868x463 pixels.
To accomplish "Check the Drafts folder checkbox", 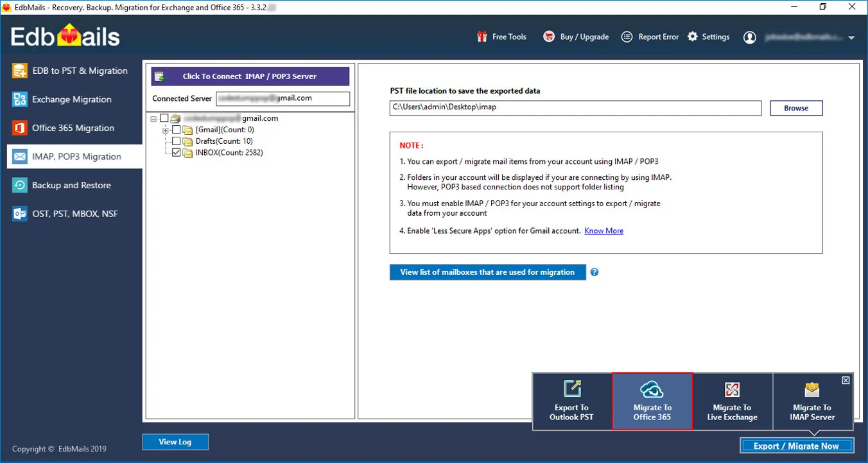I will tap(176, 141).
